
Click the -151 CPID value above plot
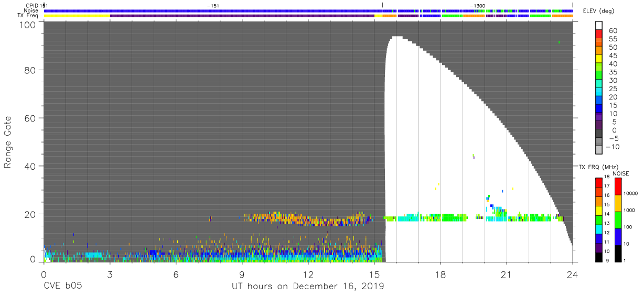(212, 5)
